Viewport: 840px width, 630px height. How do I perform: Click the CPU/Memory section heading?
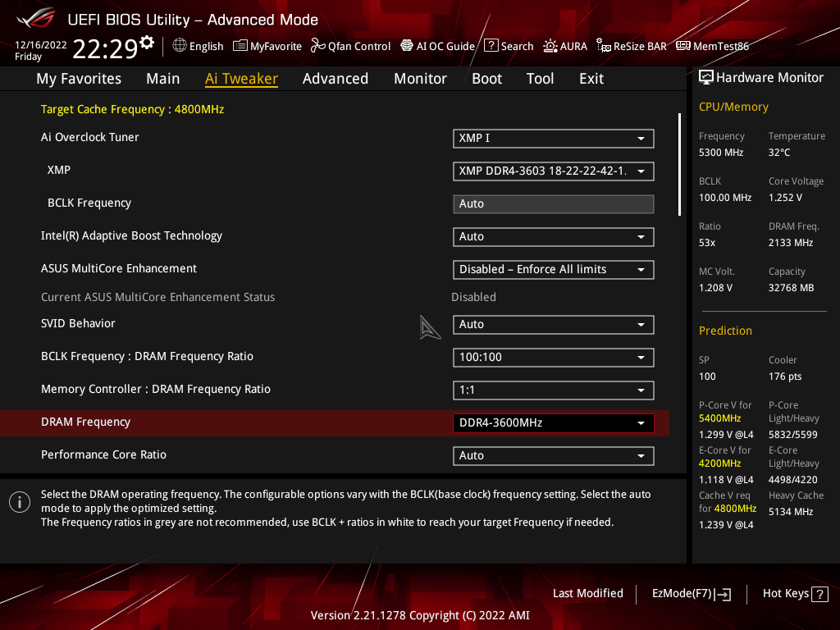pyautogui.click(x=733, y=107)
